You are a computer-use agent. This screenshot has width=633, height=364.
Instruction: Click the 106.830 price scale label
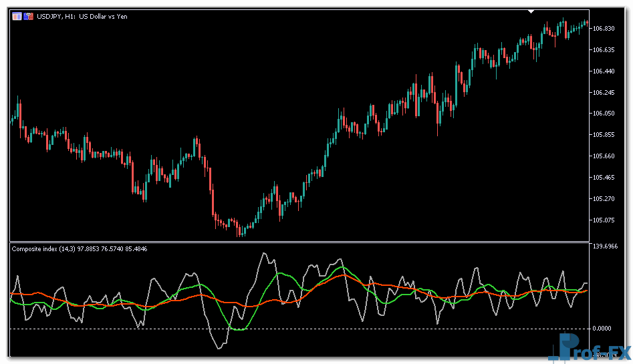pos(604,28)
